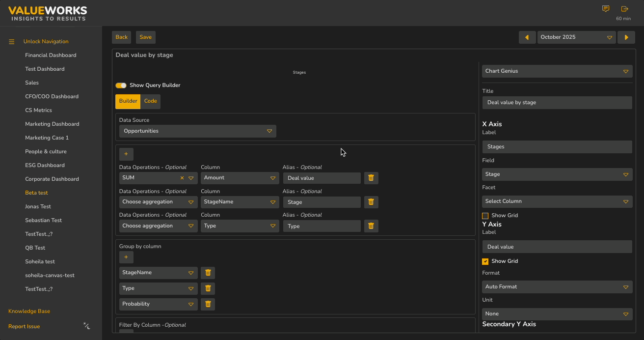This screenshot has width=644, height=340.
Task: Toggle the Show Query Builder switch
Action: [x=121, y=85]
